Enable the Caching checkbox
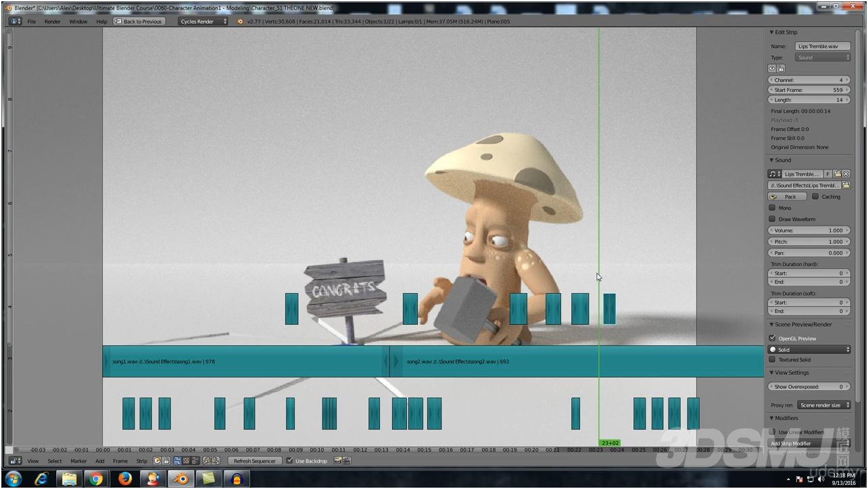This screenshot has width=868, height=489. pos(815,197)
